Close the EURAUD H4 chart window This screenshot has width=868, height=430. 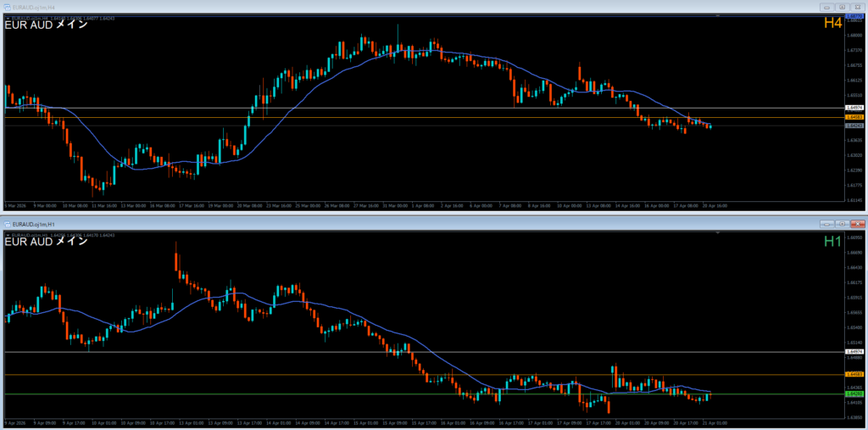pyautogui.click(x=858, y=7)
